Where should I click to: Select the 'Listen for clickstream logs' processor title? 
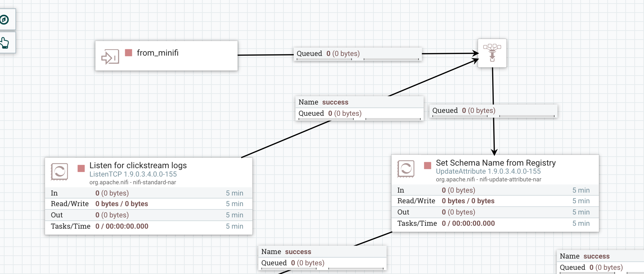pos(138,165)
